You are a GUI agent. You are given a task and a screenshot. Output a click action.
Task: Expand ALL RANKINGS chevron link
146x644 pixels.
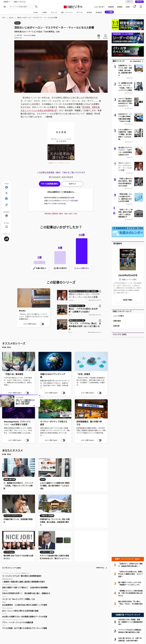pyautogui.click(x=137, y=61)
